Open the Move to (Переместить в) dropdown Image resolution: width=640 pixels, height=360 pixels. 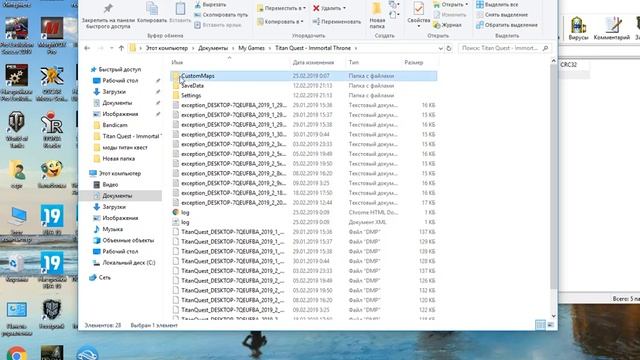[281, 8]
